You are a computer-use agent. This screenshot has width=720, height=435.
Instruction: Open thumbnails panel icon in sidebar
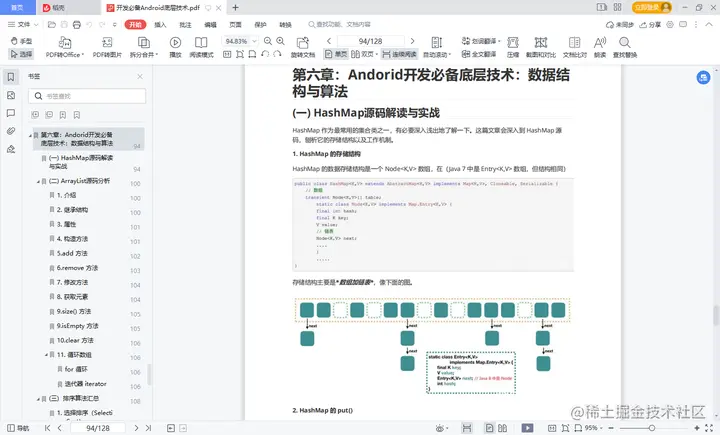11,95
